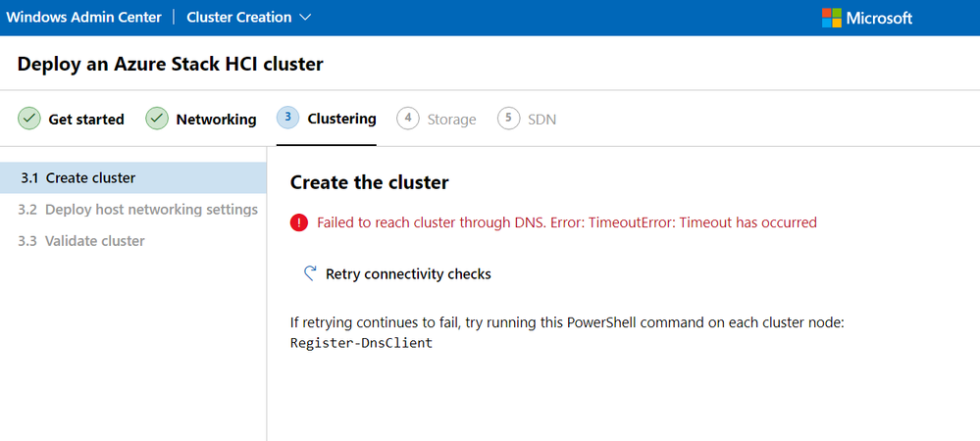Click the Networking green checkmark icon
Viewport: 980px width, 441px height.
157,118
